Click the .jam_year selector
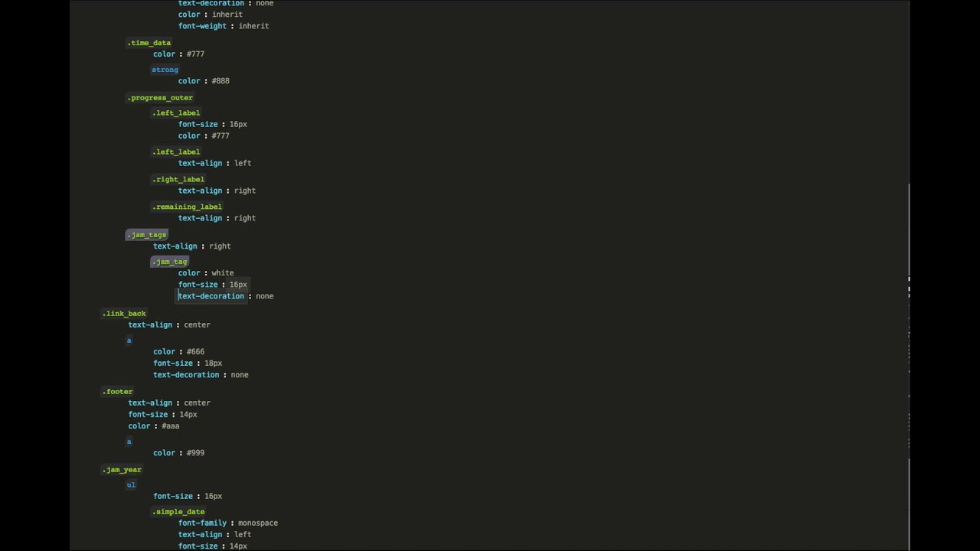980x551 pixels. point(122,470)
